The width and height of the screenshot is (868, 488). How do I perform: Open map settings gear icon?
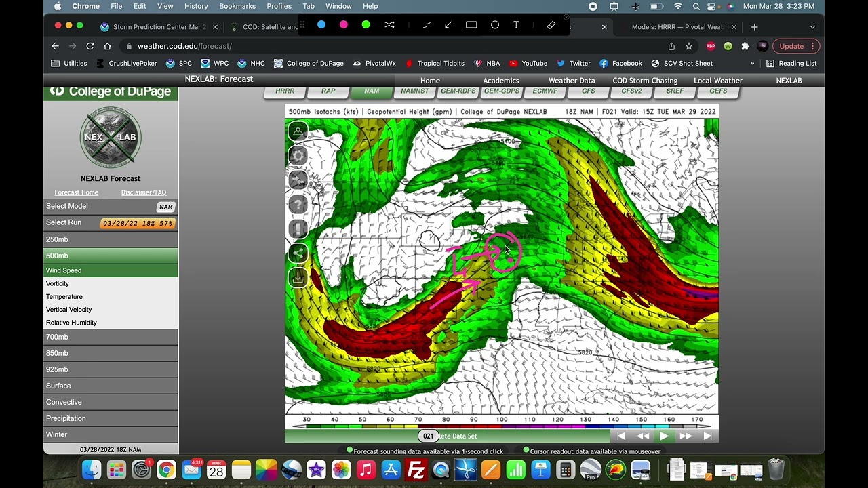[x=298, y=155]
